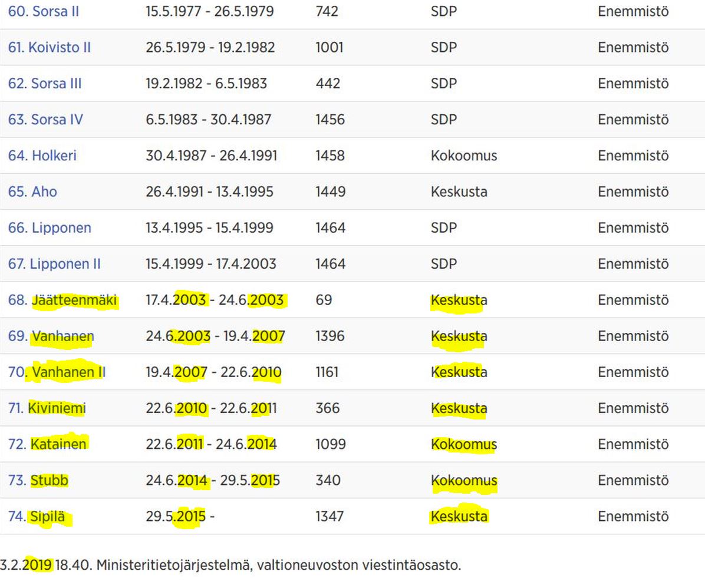The height and width of the screenshot is (588, 705).
Task: Click the 65. Aho link
Action: 32,191
